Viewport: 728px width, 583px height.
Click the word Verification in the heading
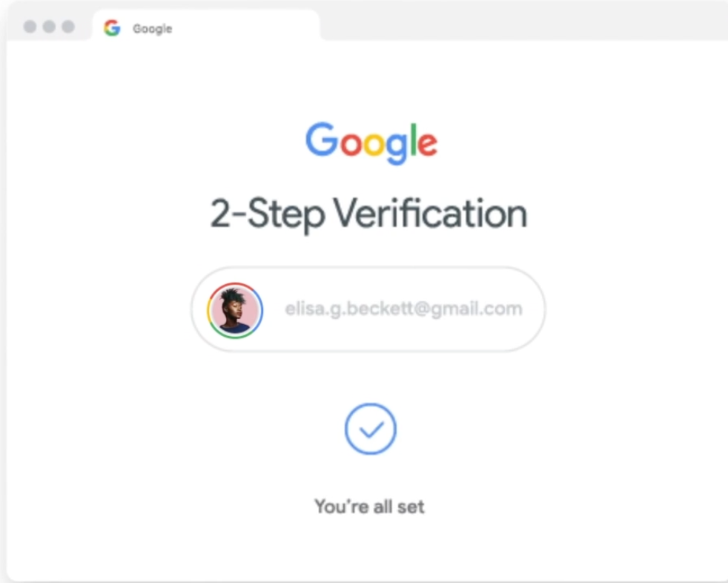[431, 213]
